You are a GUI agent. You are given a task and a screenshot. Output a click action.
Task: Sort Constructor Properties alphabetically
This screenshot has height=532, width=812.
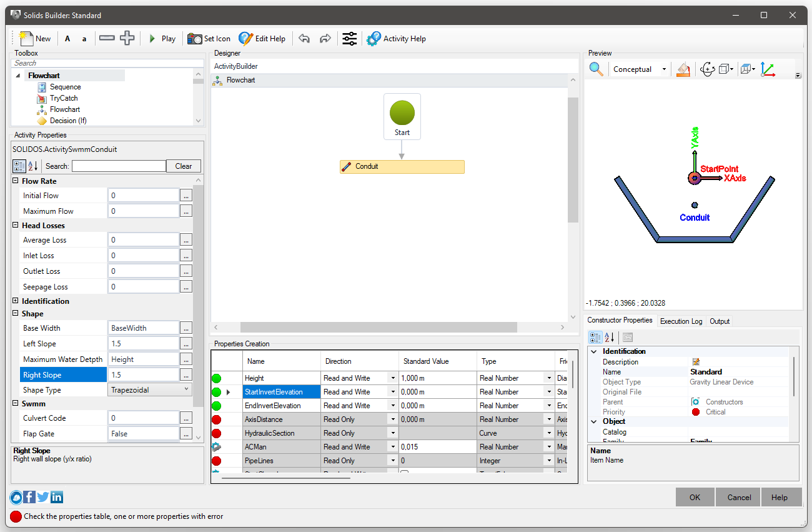coord(610,338)
